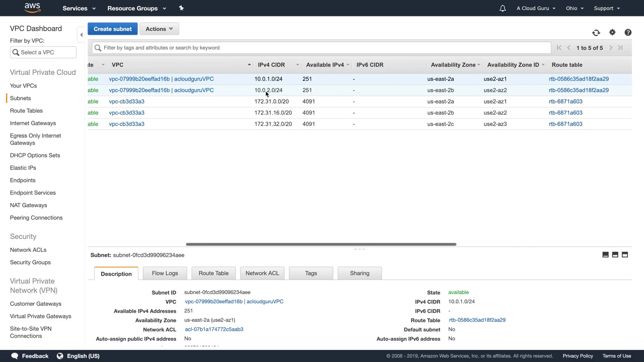Open the Services dropdown menu
Image resolution: width=644 pixels, height=362 pixels.
(x=79, y=8)
